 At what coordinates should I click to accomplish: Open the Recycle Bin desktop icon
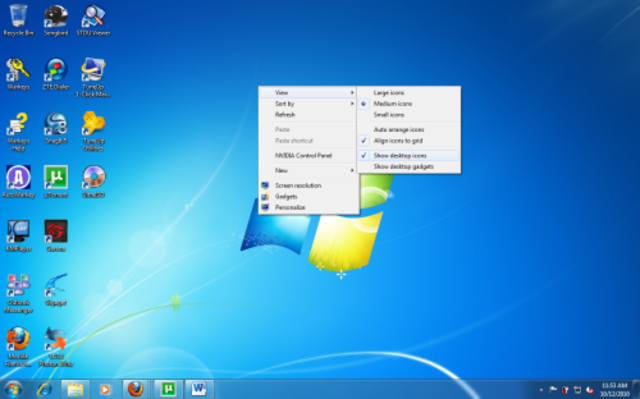(x=18, y=20)
